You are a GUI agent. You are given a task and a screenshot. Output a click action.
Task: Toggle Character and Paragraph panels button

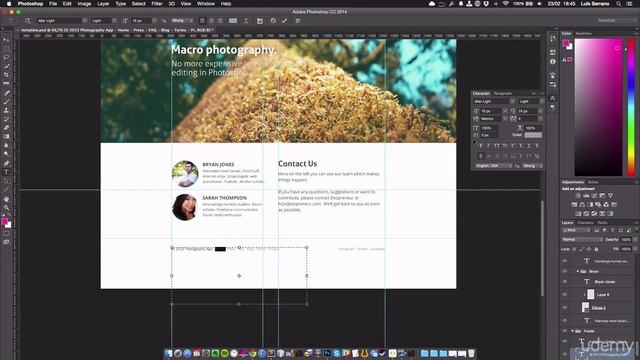pos(260,20)
